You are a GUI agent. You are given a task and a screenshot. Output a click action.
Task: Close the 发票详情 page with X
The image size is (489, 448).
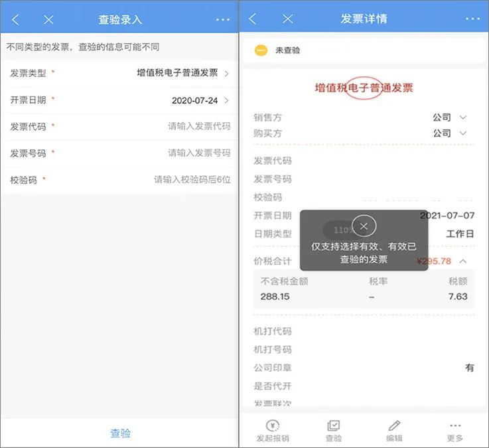click(x=287, y=19)
